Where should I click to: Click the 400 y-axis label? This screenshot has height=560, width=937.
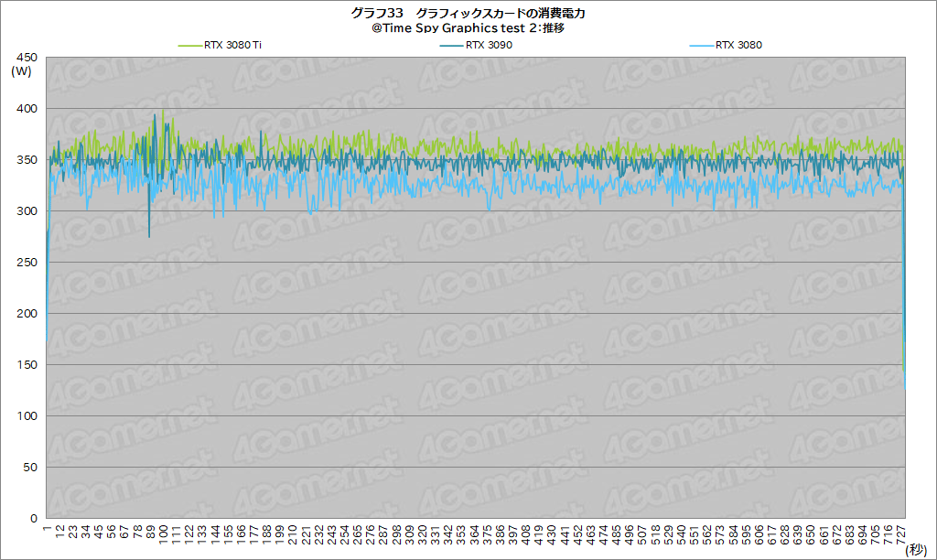(x=27, y=109)
